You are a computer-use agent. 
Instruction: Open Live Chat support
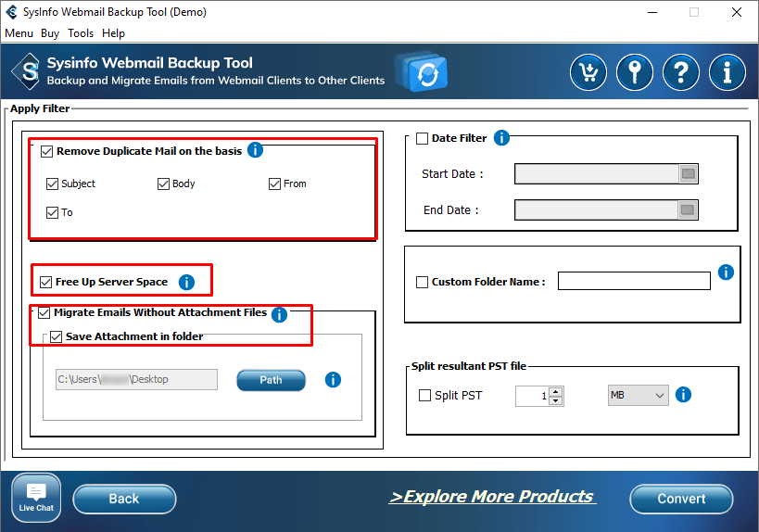coord(36,498)
